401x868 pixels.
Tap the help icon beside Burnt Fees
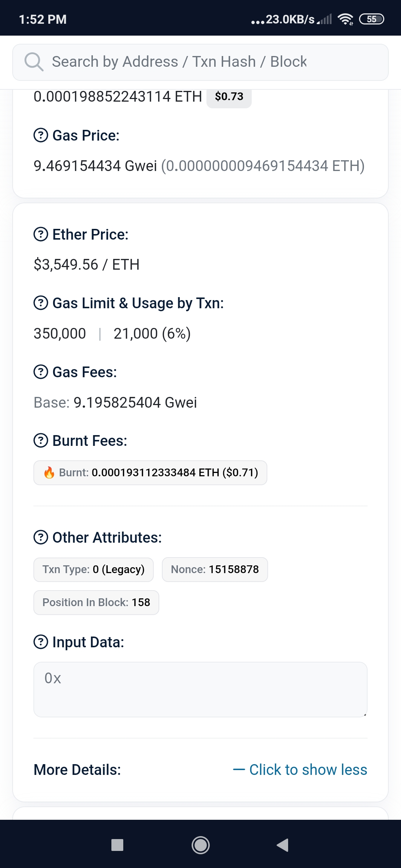coord(41,441)
